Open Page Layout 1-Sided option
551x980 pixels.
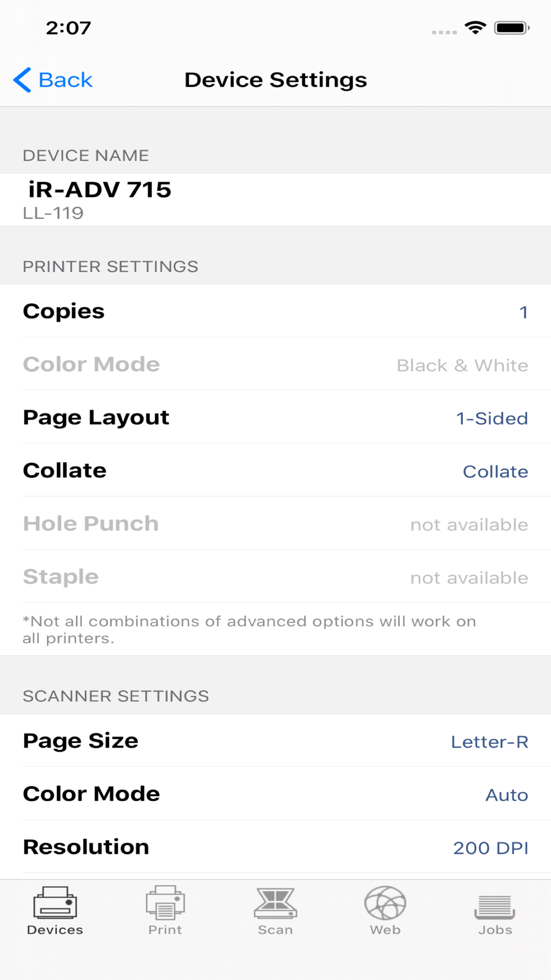pyautogui.click(x=491, y=418)
